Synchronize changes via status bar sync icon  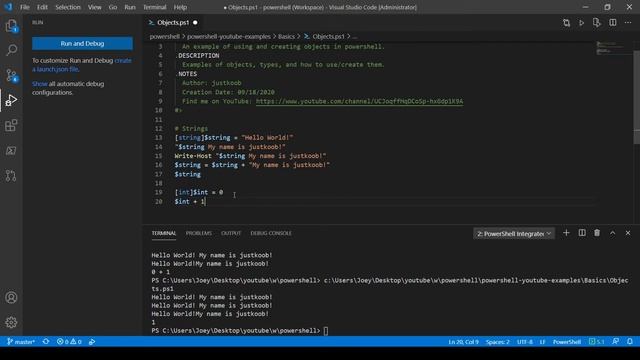[x=46, y=342]
